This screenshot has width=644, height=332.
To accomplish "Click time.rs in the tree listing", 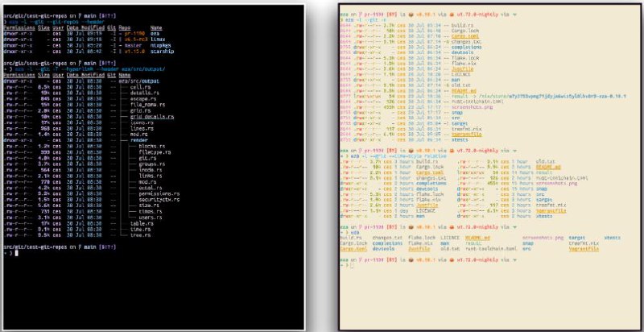I will (x=140, y=230).
